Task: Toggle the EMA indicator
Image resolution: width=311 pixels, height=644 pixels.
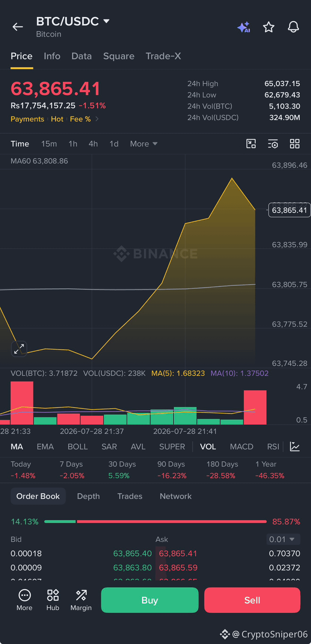Action: coord(45,447)
